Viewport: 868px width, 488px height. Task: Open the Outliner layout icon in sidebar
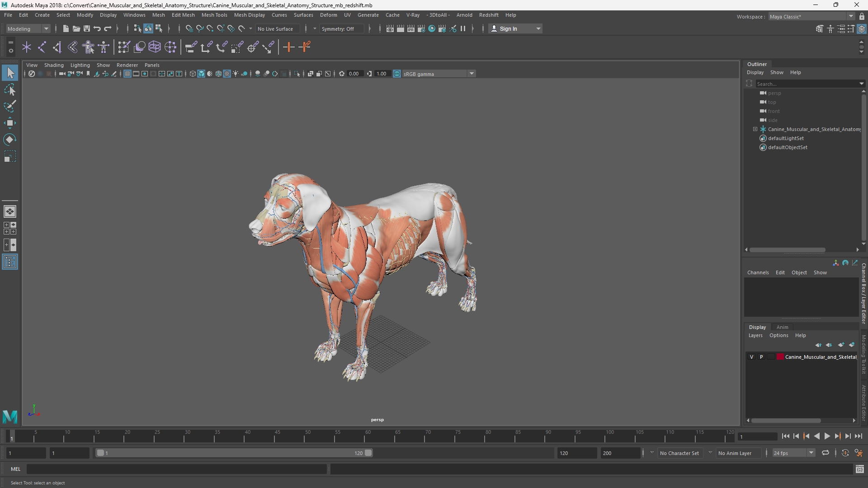(x=10, y=262)
